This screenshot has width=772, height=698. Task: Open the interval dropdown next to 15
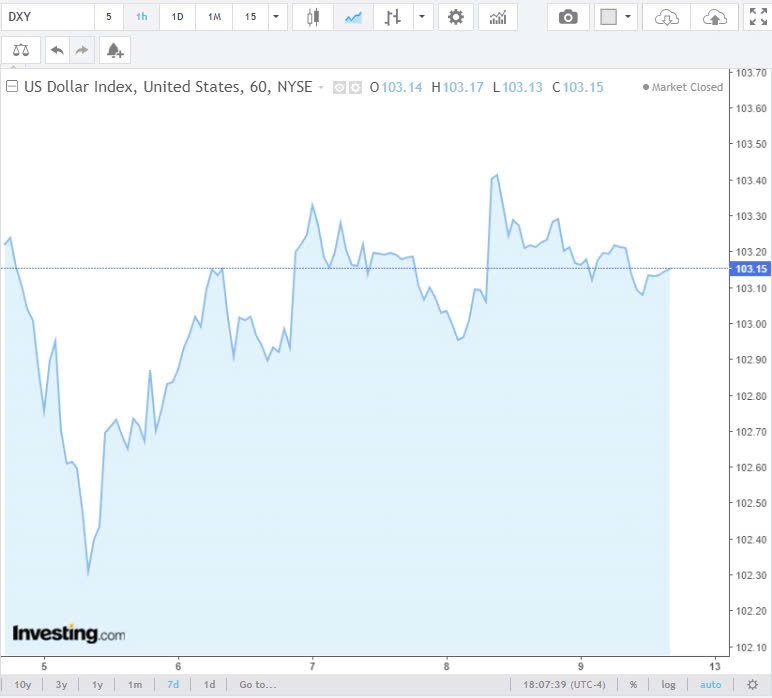click(x=276, y=17)
